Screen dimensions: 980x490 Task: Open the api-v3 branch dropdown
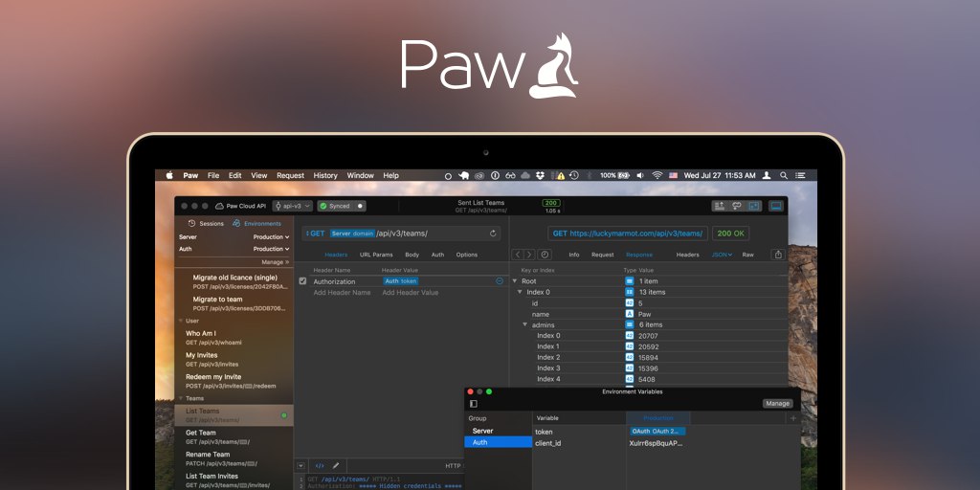point(293,206)
